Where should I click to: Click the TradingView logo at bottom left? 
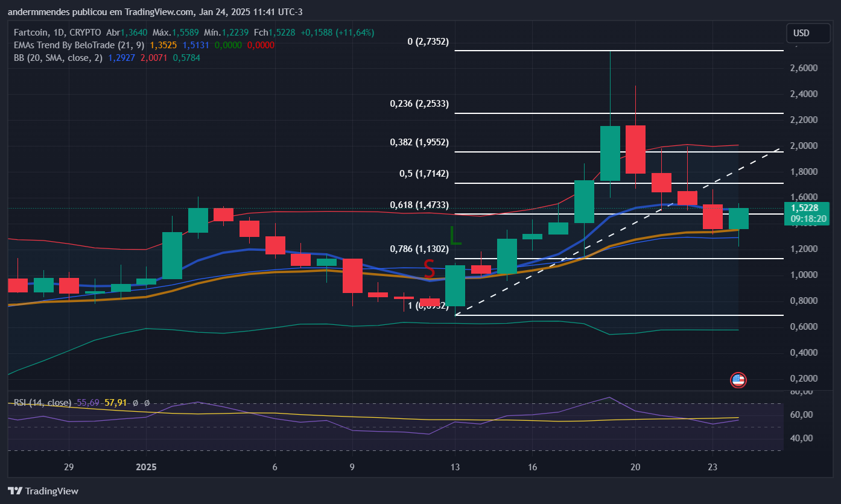43,491
